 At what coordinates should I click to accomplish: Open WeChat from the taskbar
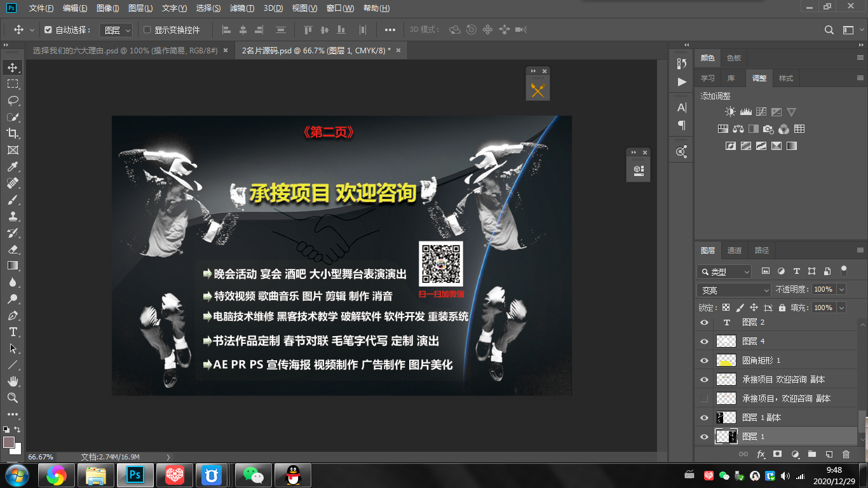253,475
